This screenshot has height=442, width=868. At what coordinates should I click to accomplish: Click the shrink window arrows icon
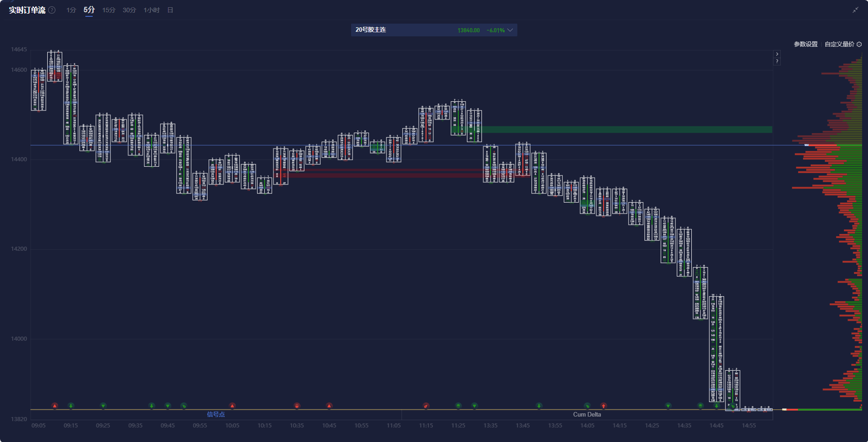[x=855, y=10]
